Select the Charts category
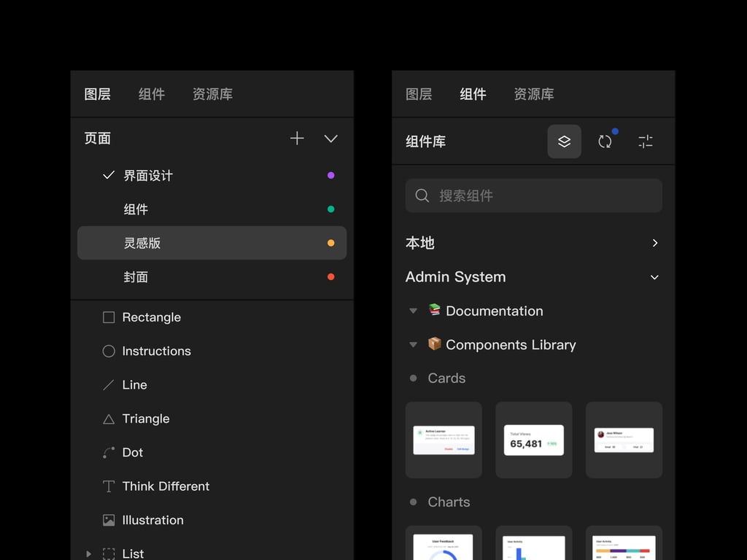 pos(449,502)
